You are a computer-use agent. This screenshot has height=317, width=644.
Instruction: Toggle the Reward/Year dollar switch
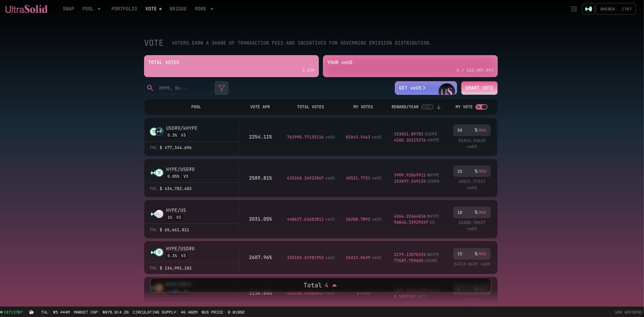427,107
